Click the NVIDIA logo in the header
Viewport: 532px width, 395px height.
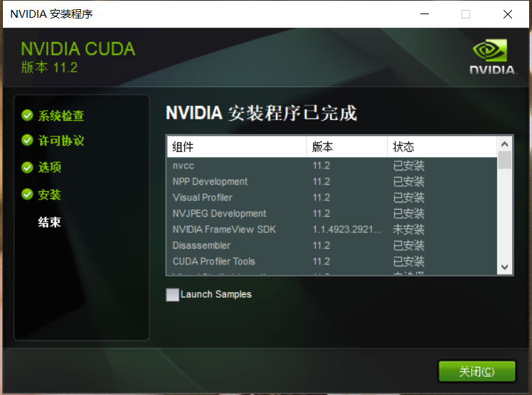[493, 56]
